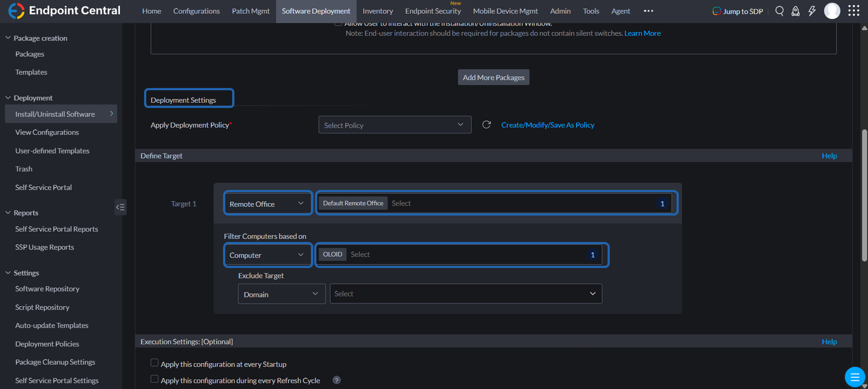Switch to the Inventory tab
The height and width of the screenshot is (389, 868).
click(378, 11)
